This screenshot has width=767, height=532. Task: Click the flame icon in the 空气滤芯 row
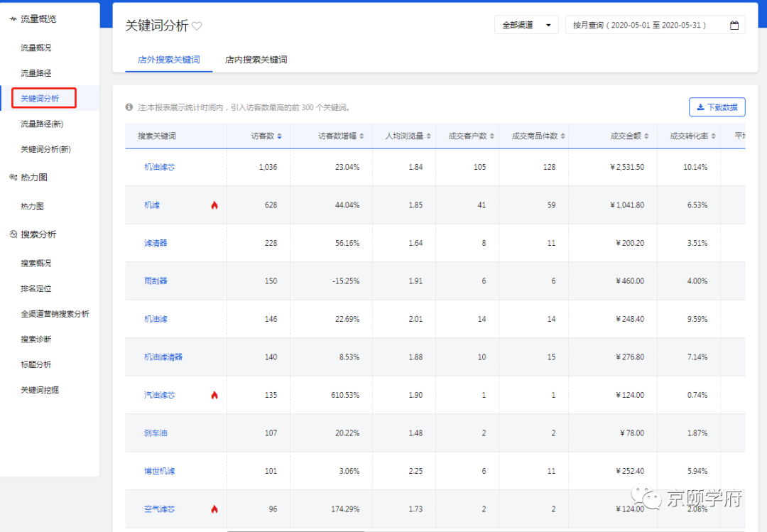214,509
